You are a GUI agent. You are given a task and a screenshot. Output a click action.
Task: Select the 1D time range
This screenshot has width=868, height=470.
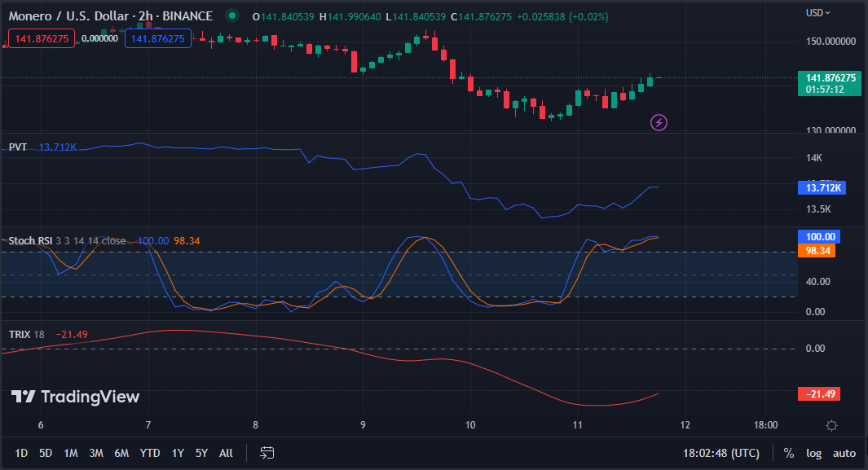click(21, 453)
